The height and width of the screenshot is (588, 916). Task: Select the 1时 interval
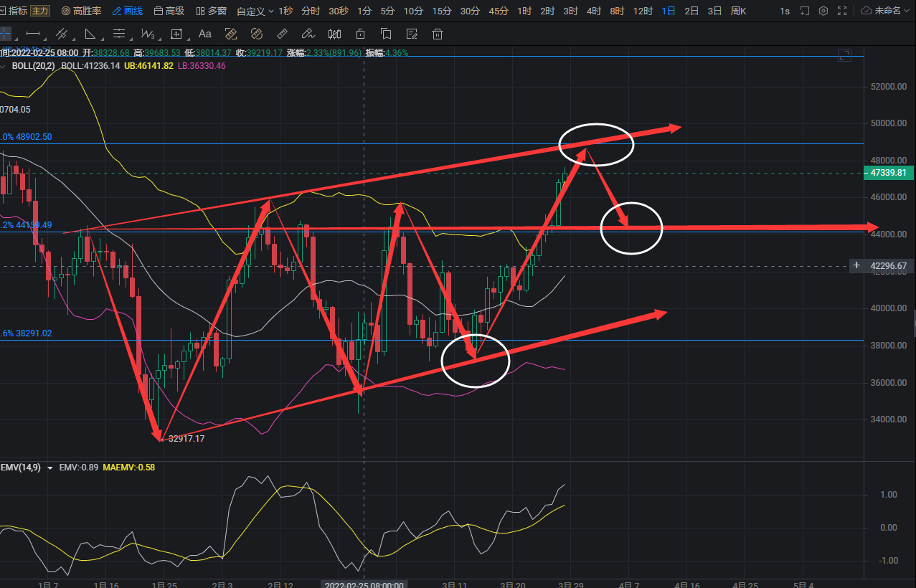click(524, 11)
